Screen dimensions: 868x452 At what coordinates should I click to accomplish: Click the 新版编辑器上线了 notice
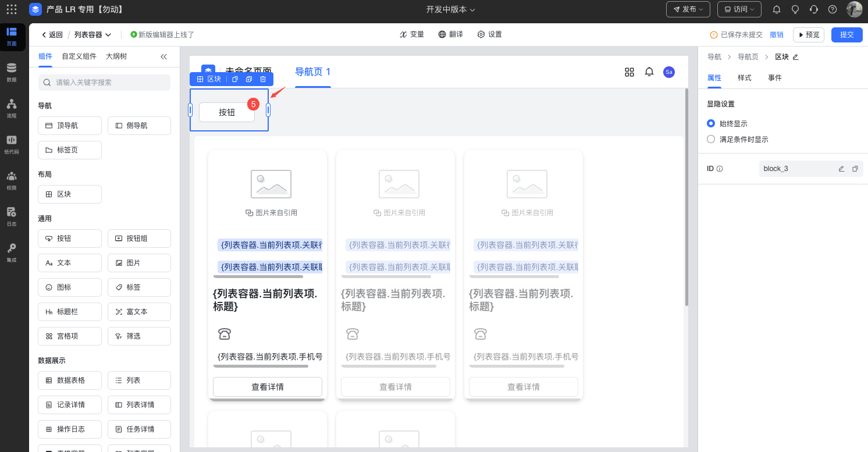[x=162, y=35]
